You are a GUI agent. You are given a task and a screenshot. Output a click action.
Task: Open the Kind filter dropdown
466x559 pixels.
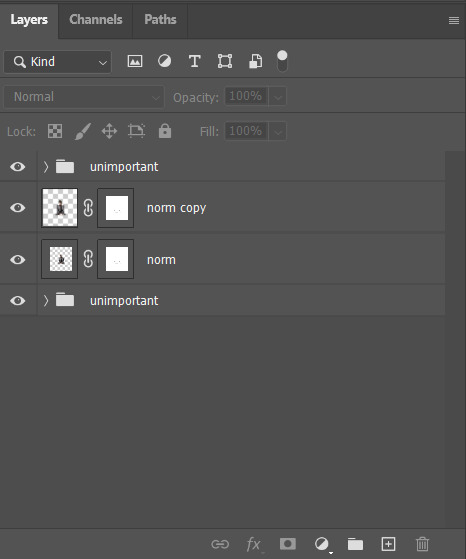click(x=57, y=62)
